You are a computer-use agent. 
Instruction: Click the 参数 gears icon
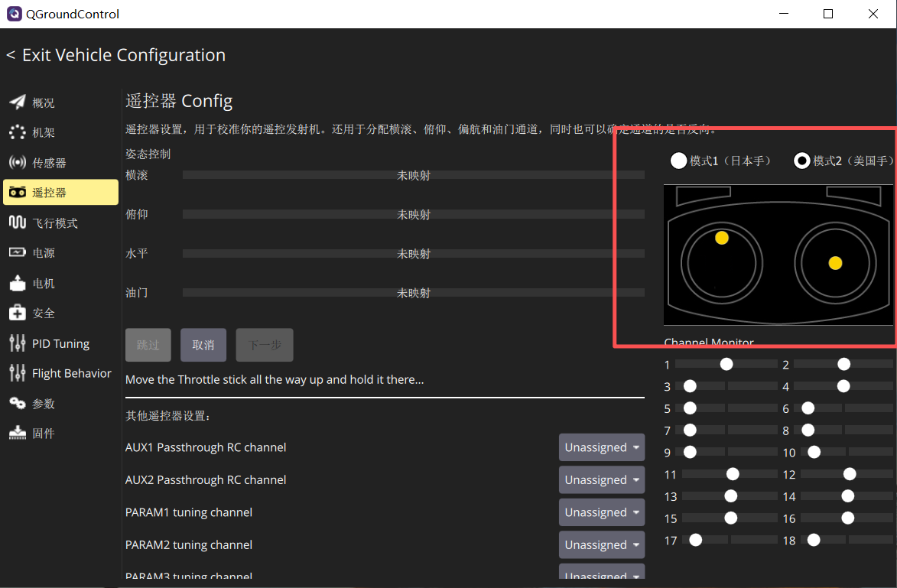pos(17,403)
